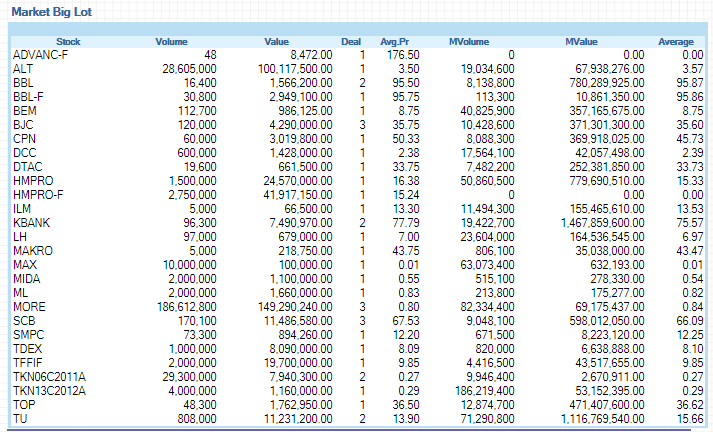
Task: Select the ADVANC-F stock row
Action: coord(358,55)
